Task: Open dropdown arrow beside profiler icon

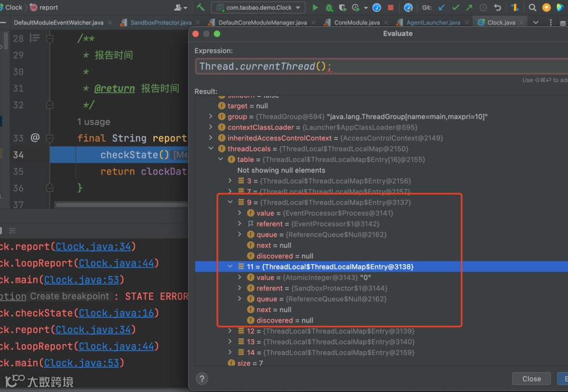Action: [366, 7]
